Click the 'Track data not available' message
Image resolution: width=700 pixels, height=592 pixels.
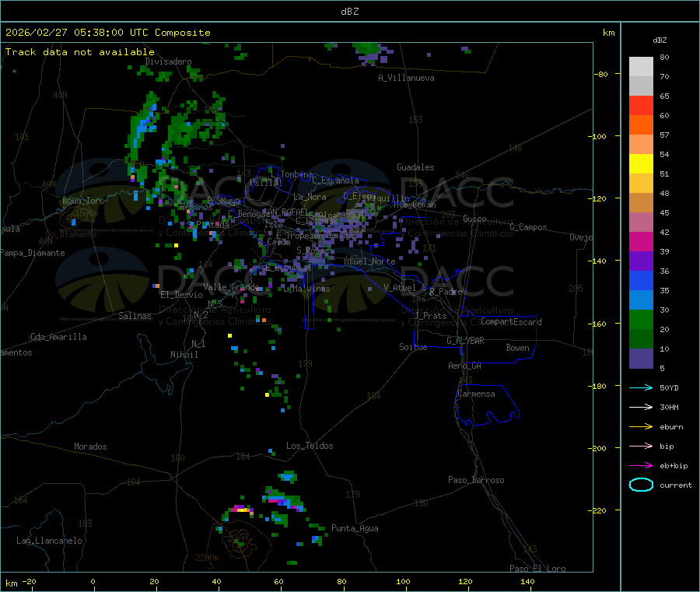point(79,52)
